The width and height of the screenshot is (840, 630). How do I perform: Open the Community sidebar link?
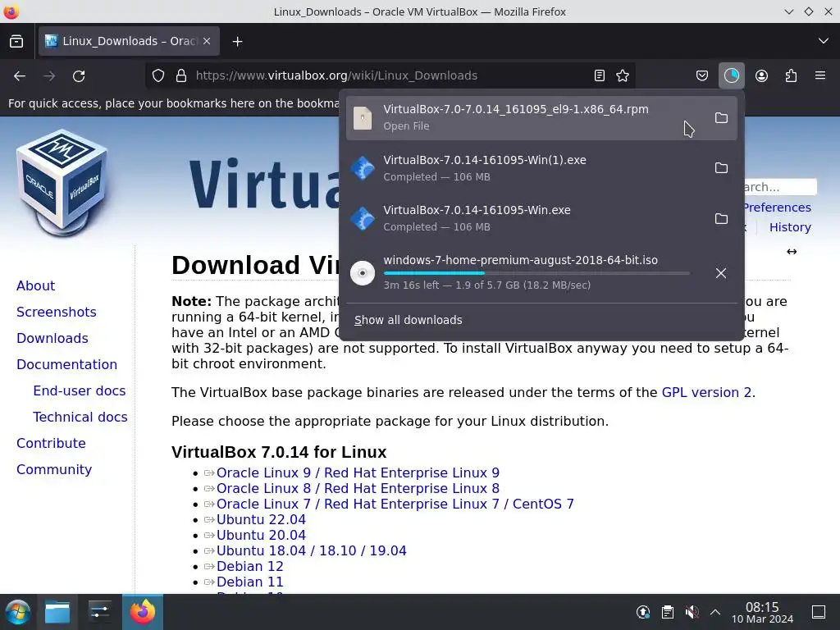[x=54, y=469]
